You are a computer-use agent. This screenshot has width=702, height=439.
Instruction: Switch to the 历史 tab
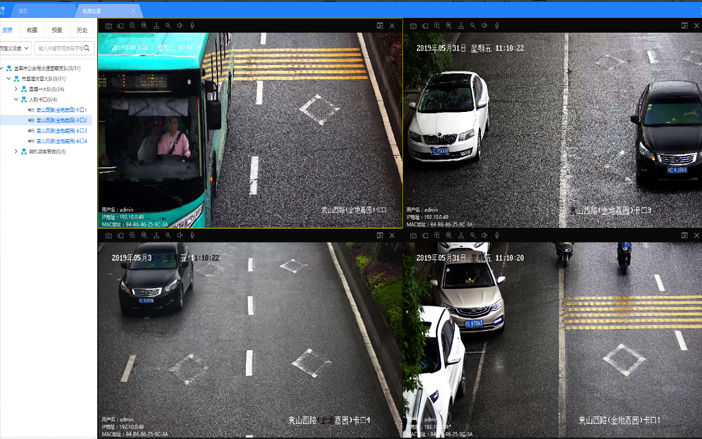[82, 31]
